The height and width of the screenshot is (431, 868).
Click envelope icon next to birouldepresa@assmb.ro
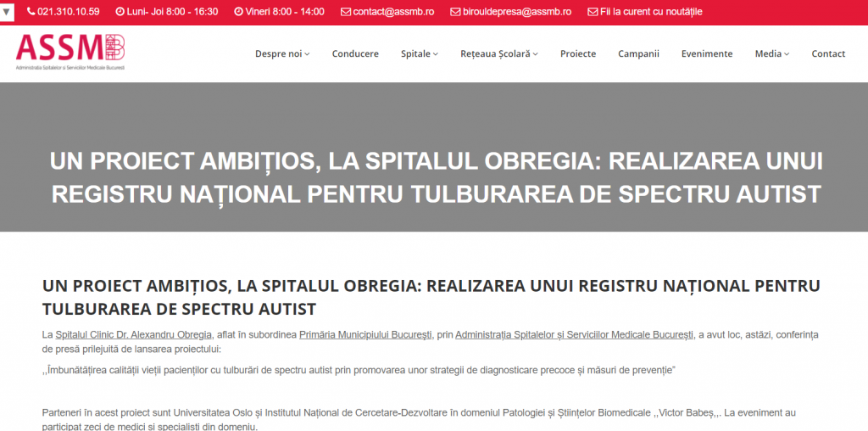456,12
